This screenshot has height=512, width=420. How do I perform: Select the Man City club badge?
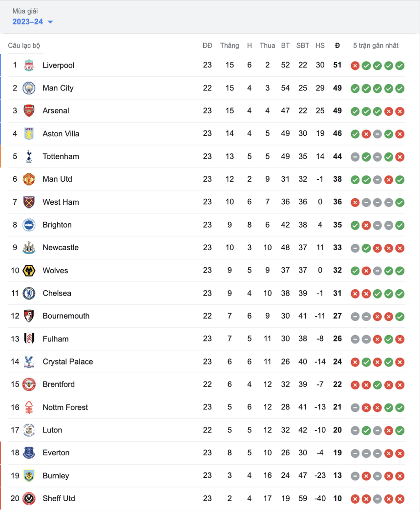pyautogui.click(x=29, y=88)
